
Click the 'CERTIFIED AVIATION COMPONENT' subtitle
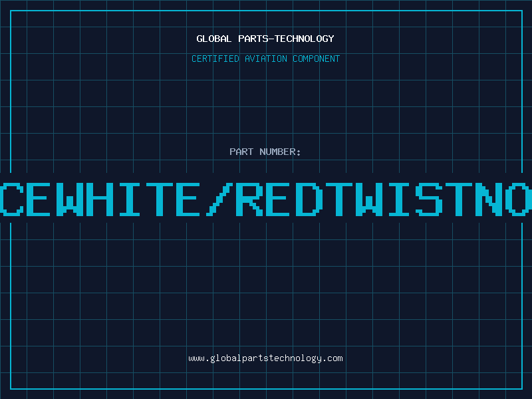pos(265,59)
